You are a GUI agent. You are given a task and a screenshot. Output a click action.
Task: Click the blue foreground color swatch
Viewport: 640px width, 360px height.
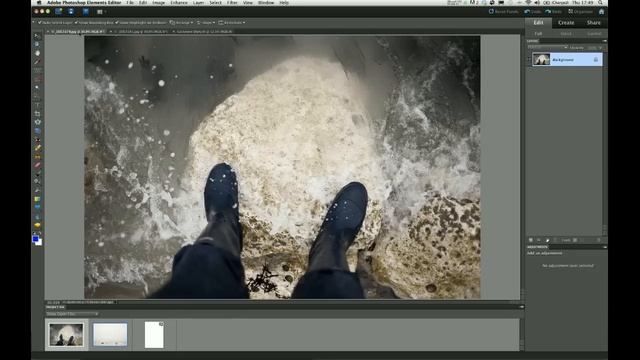[35, 239]
